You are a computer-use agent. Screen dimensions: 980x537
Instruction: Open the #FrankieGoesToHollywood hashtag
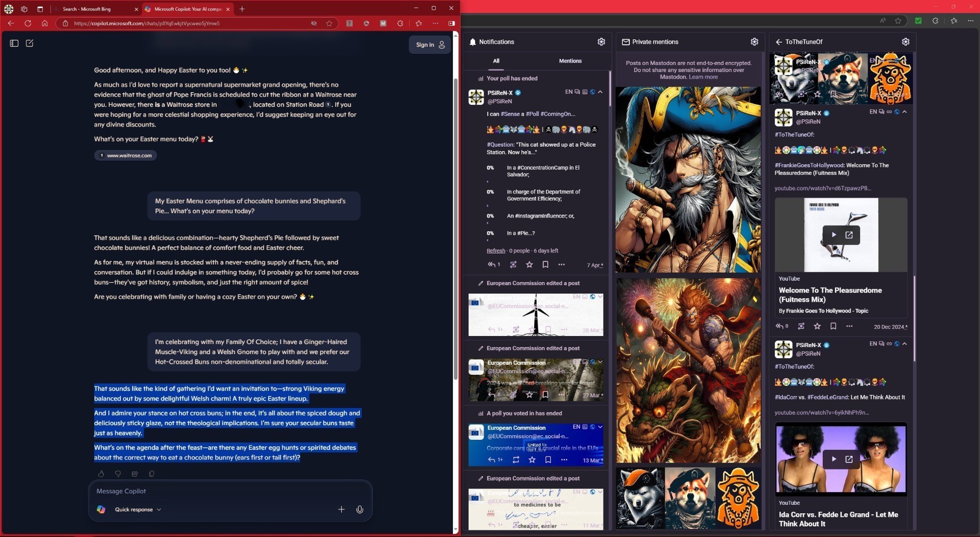point(809,165)
